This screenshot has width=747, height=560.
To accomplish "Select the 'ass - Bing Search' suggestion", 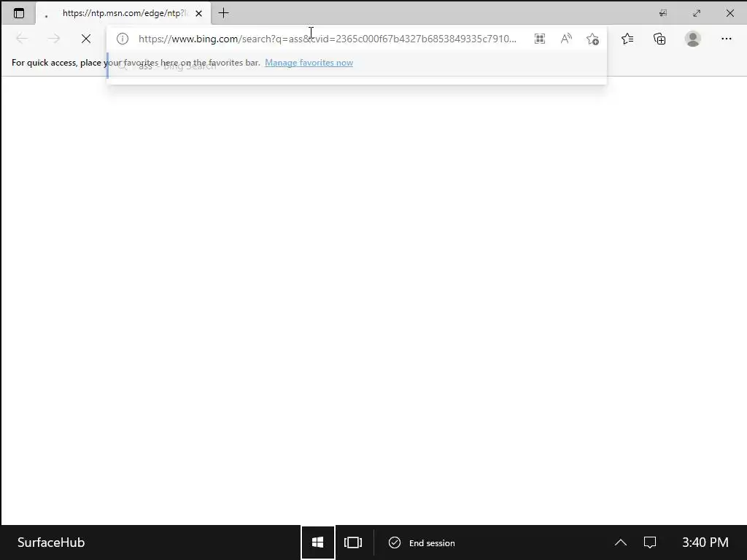I will pyautogui.click(x=356, y=66).
